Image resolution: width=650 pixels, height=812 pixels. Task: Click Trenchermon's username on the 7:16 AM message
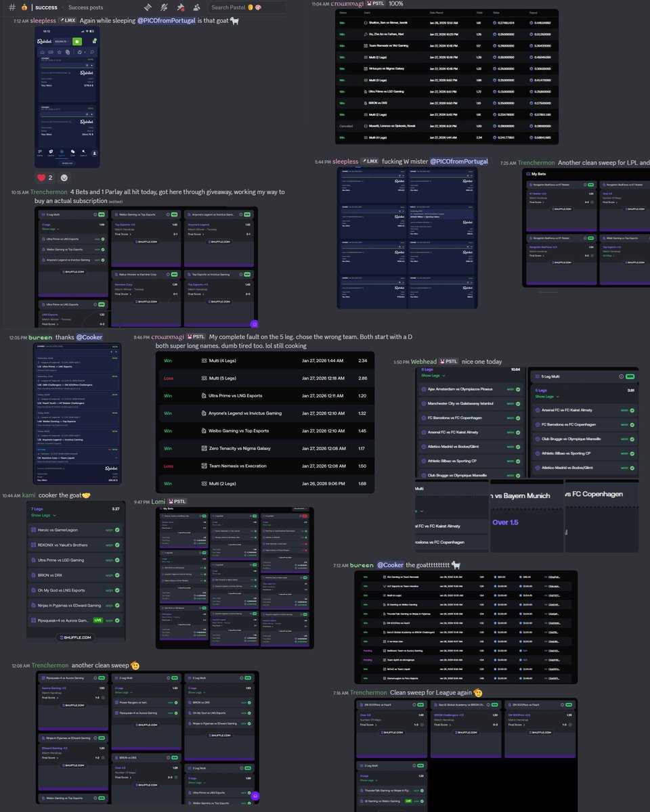coord(369,693)
